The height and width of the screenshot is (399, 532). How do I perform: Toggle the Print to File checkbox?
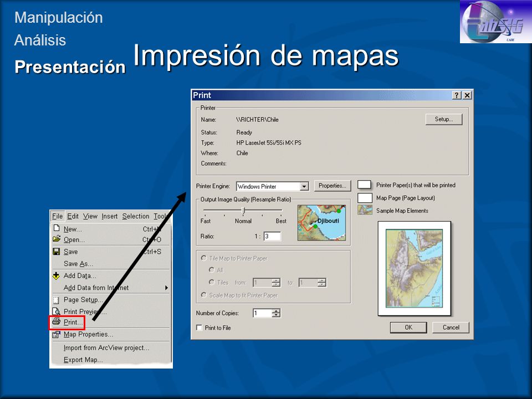tap(199, 328)
